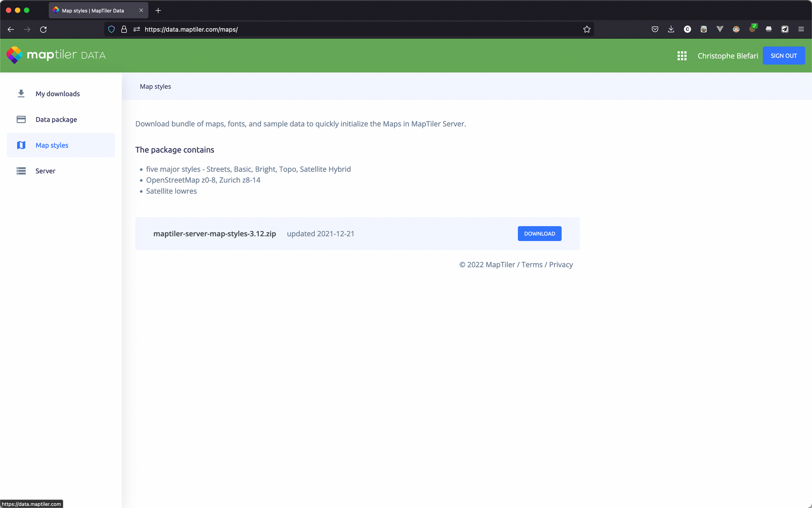Bookmark this page with the star
This screenshot has width=812, height=508.
point(586,29)
